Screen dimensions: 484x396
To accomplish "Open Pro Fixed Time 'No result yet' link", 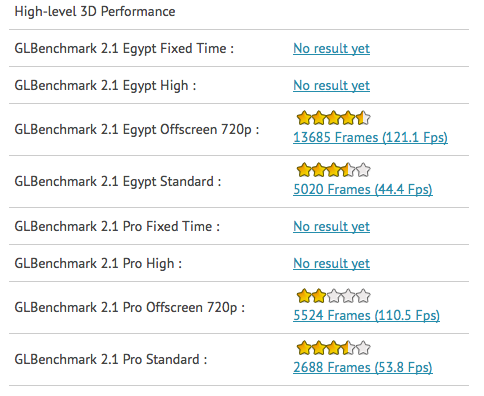I will [x=331, y=227].
